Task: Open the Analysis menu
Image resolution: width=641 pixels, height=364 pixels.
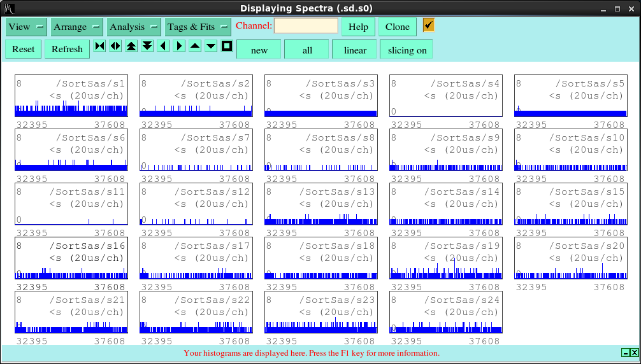Action: [x=134, y=27]
